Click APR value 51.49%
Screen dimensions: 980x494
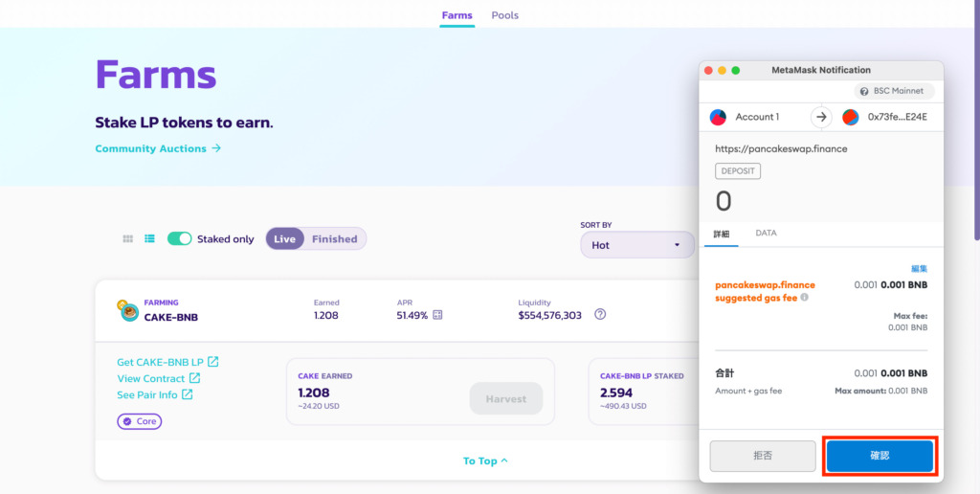[412, 315]
